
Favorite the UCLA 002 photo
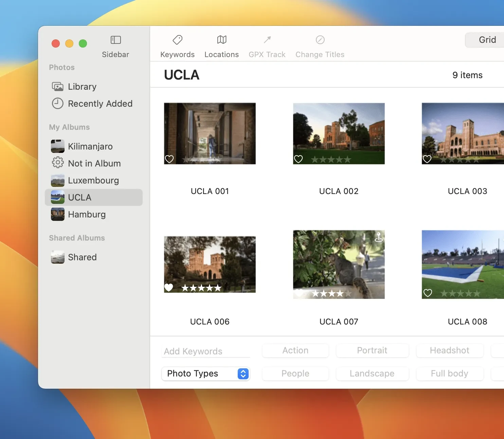[x=298, y=159]
